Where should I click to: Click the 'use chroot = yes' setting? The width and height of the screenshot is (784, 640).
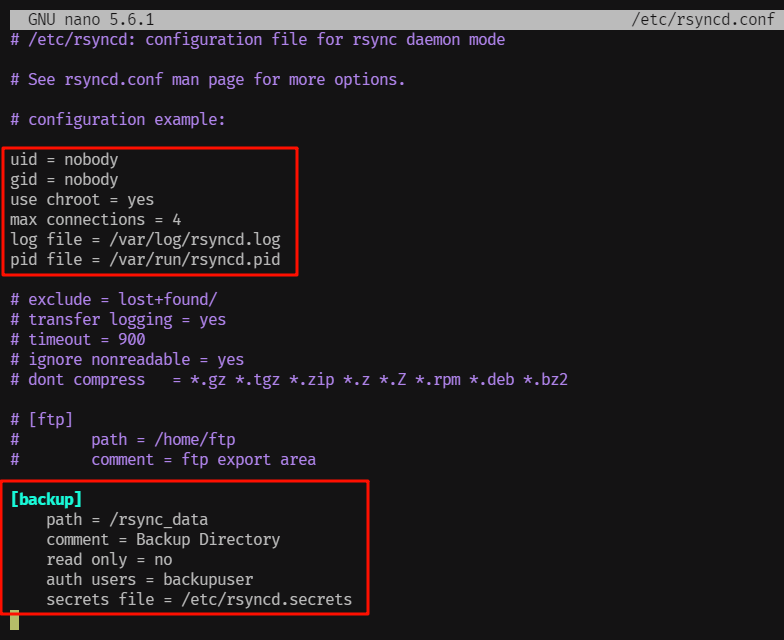(x=82, y=200)
